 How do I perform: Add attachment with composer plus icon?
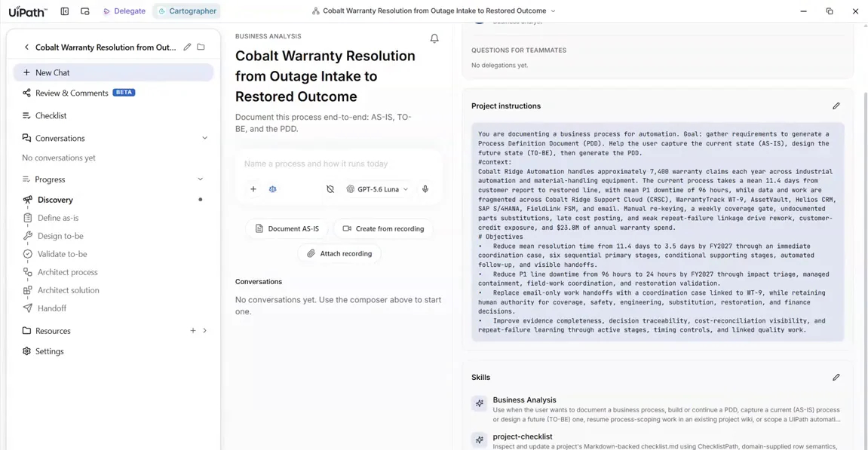point(253,189)
